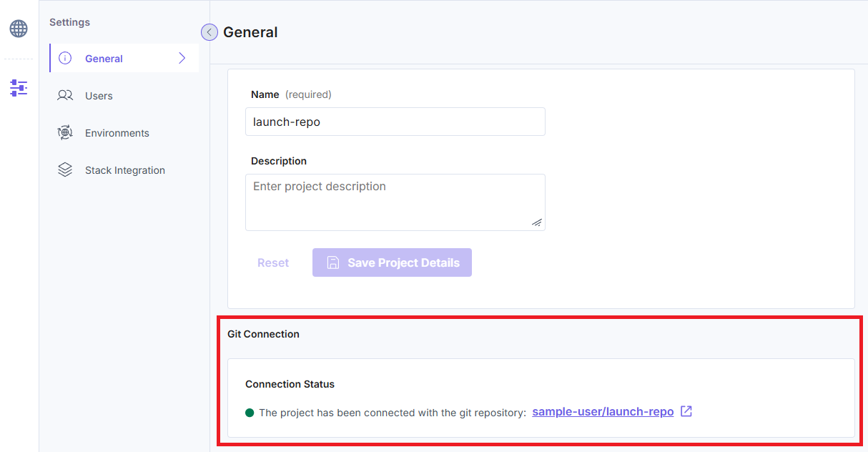Image resolution: width=868 pixels, height=452 pixels.
Task: Select the General settings menu label
Action: [104, 59]
